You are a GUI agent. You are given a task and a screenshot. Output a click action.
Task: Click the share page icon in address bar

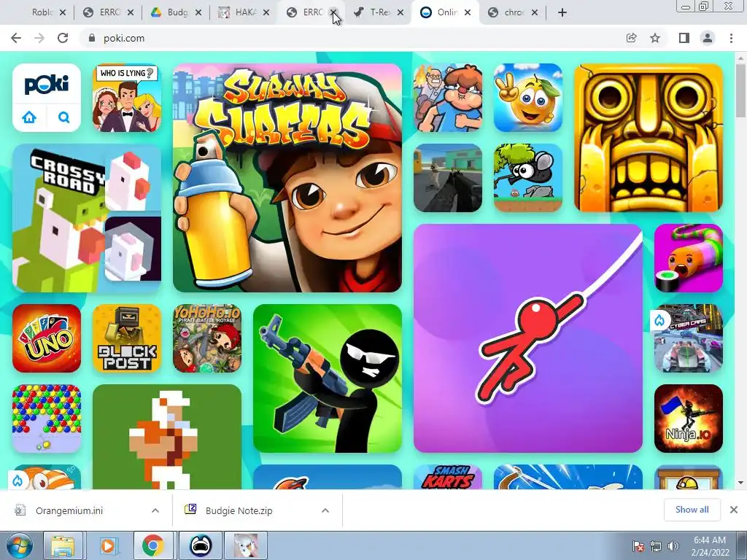pos(631,38)
